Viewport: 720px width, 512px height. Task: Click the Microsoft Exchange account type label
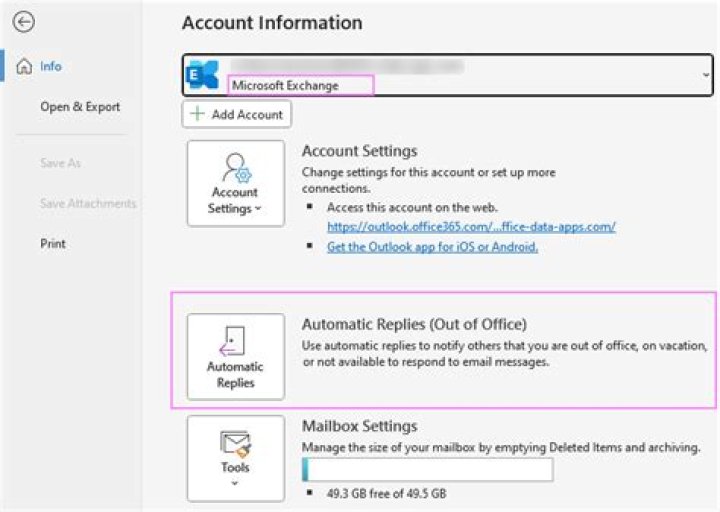286,86
